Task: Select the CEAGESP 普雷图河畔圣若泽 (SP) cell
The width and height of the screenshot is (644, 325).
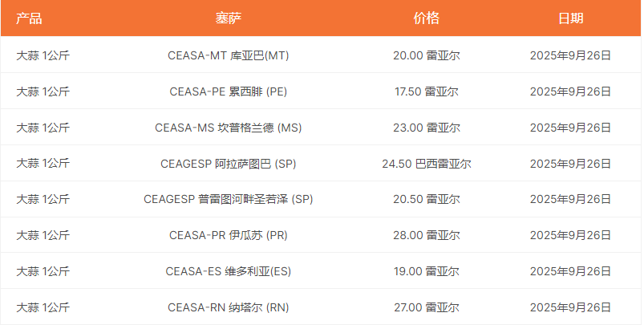Action: pyautogui.click(x=229, y=199)
